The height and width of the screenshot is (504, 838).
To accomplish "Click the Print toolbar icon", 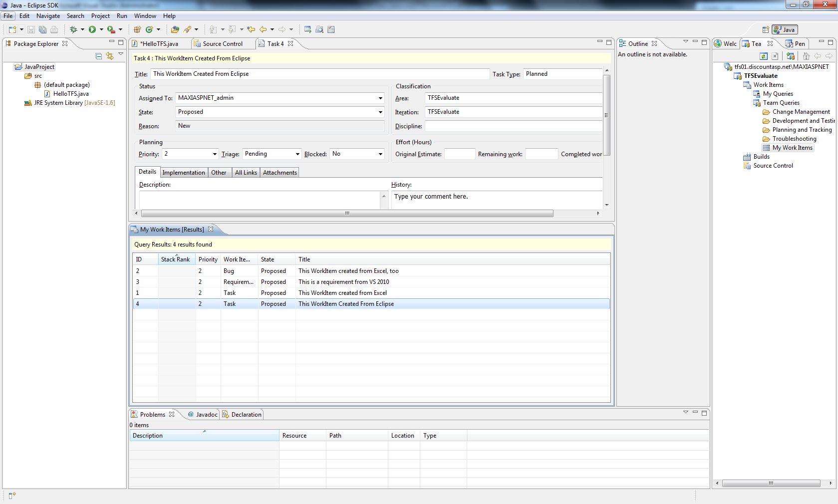I will point(54,29).
